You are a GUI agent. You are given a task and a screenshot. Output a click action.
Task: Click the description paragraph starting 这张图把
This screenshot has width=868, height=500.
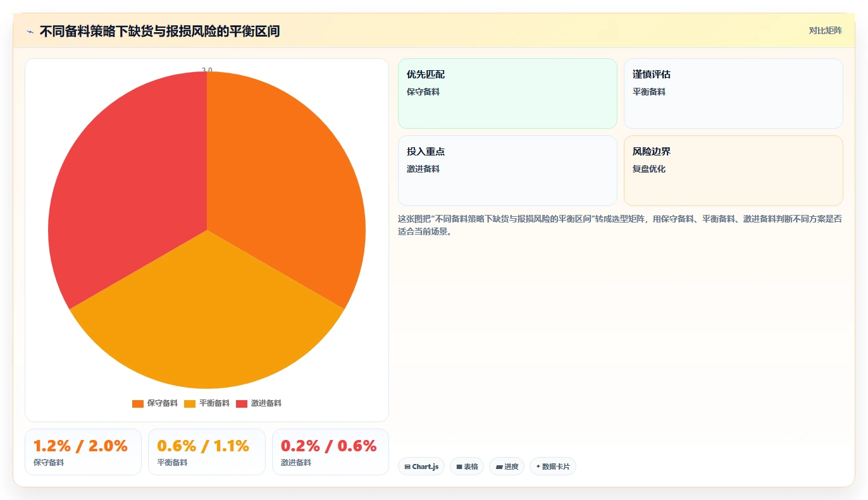(x=619, y=225)
